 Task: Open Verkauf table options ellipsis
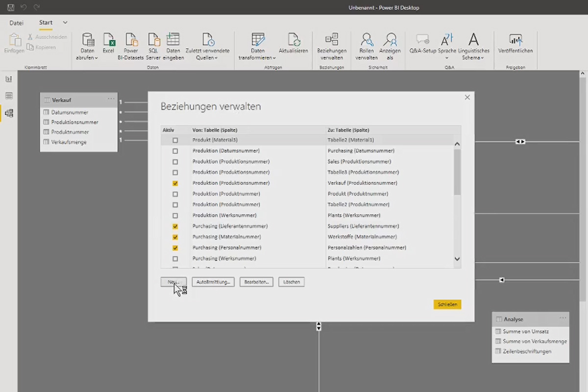click(x=111, y=99)
